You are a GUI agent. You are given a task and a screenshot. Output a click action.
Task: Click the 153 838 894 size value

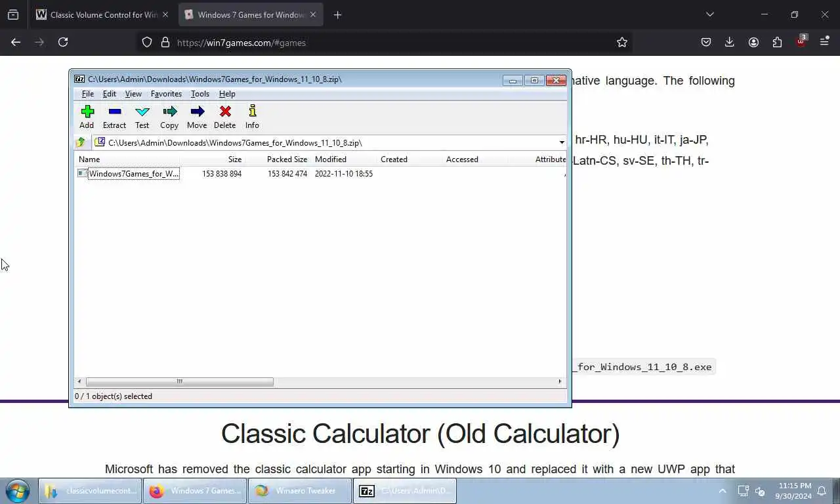(x=222, y=174)
